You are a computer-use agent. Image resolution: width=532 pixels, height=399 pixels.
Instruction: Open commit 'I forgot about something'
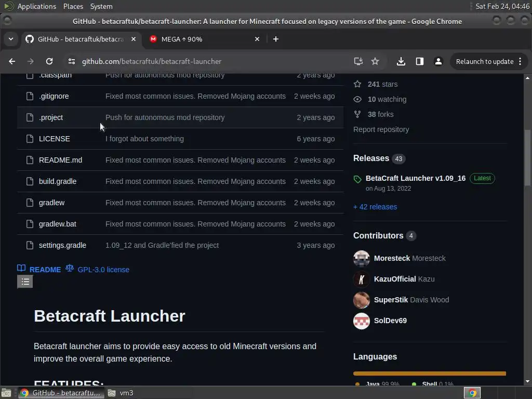(144, 139)
